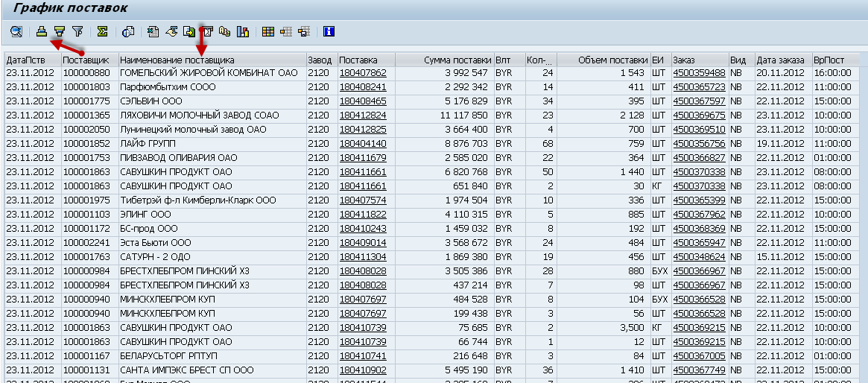Open delivery link 180411679
The height and width of the screenshot is (383, 868).
tap(363, 158)
